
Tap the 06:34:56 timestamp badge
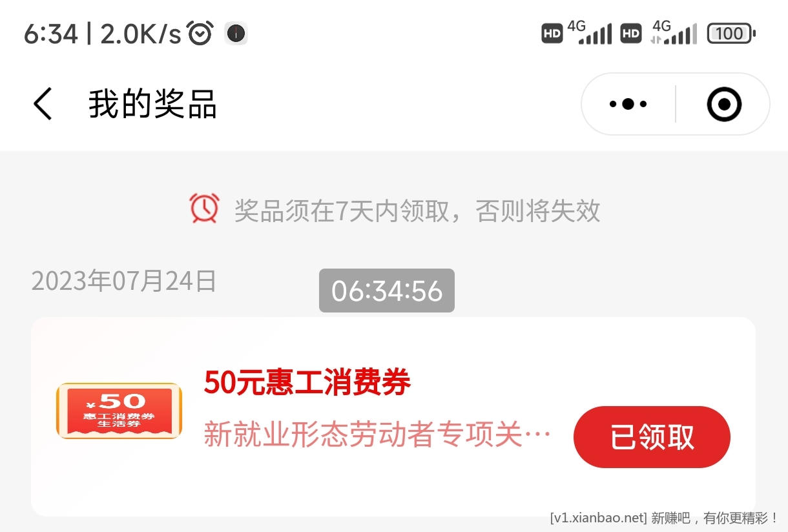387,291
